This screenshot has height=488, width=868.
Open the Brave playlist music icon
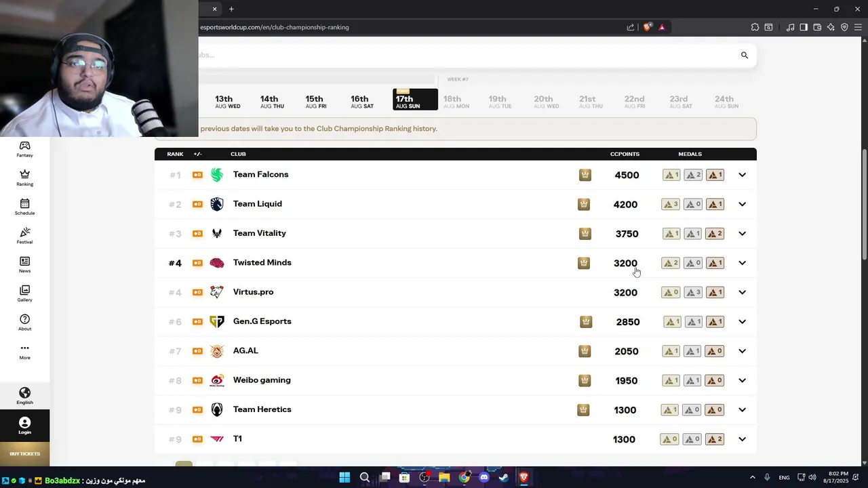790,27
